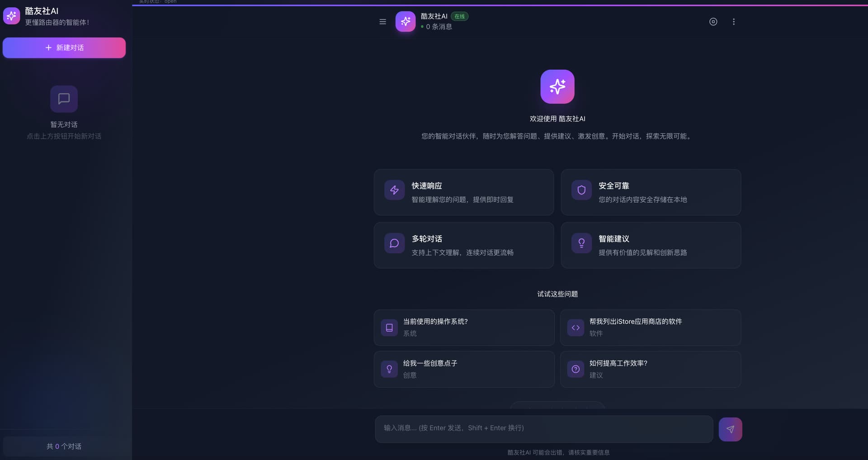Click the 您的对话内容安全存储在本地 description

(x=643, y=199)
